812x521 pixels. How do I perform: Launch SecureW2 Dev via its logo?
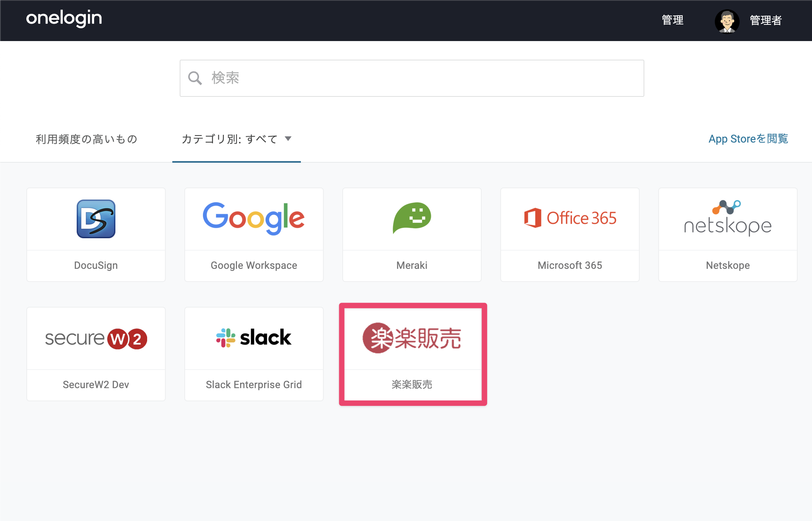click(x=96, y=339)
